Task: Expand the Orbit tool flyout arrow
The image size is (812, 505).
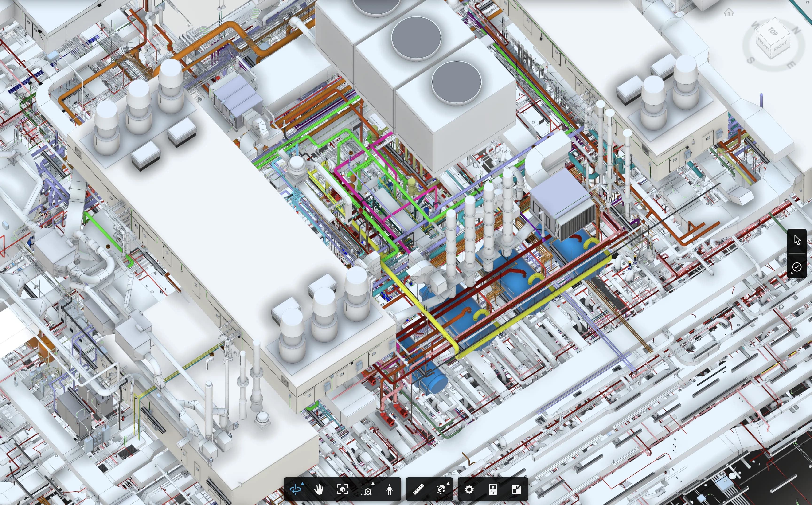Action: click(x=303, y=484)
